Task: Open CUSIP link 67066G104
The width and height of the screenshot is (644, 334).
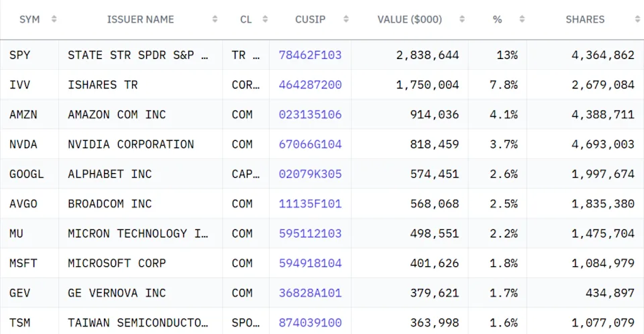Action: 310,144
